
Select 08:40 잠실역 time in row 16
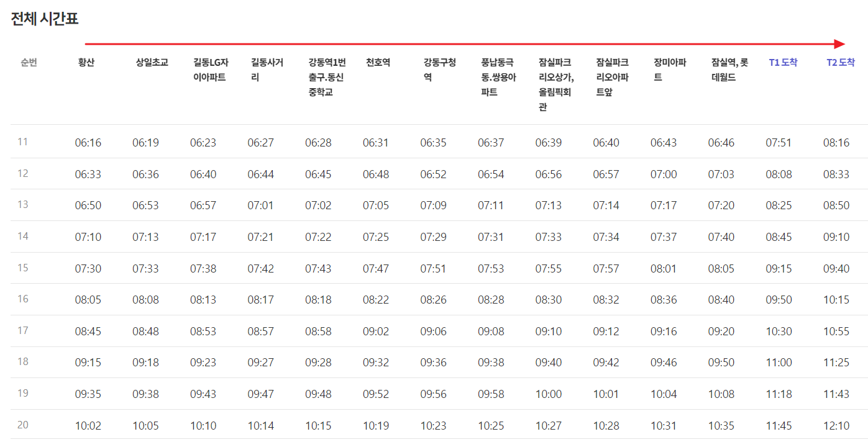pos(721,300)
